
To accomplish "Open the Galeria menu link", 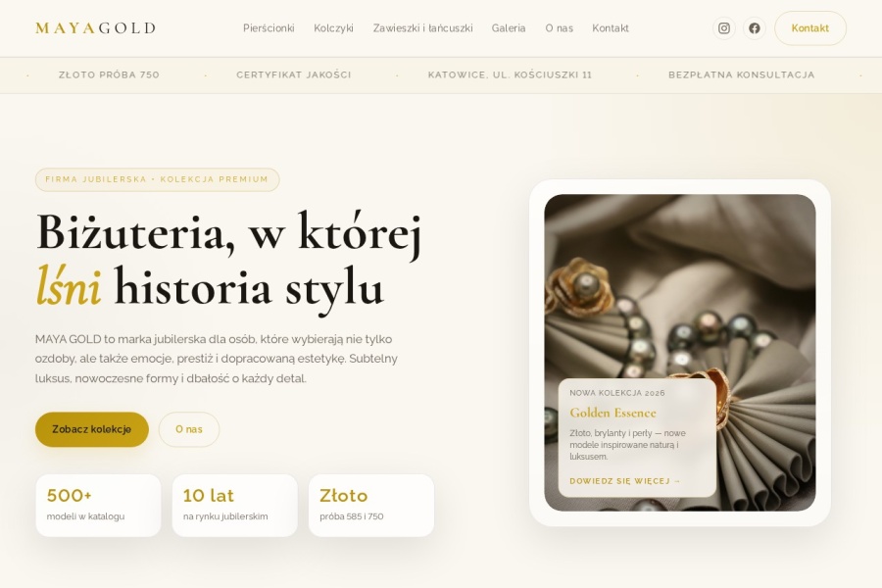I will coord(509,28).
